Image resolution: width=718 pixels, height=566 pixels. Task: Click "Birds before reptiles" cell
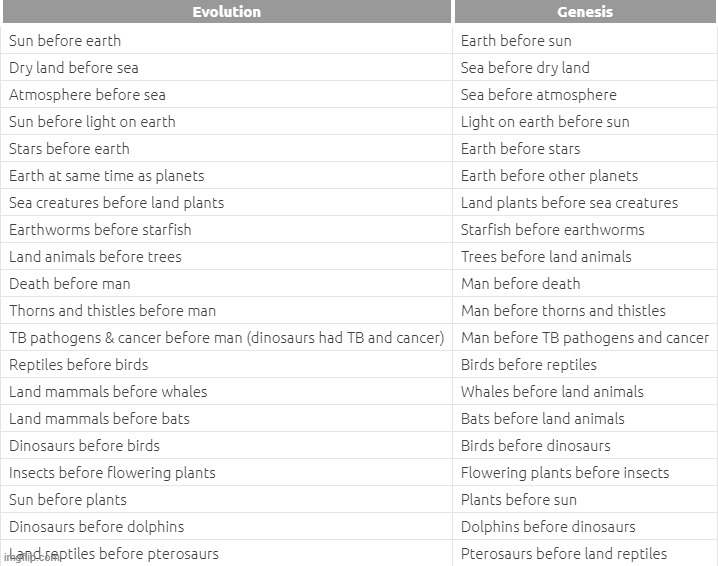click(528, 365)
